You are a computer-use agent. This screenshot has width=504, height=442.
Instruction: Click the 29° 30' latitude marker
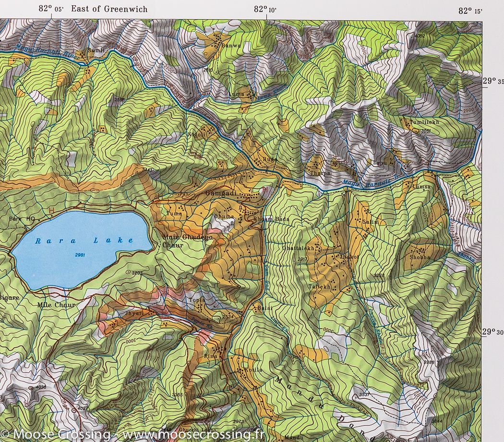[491, 331]
